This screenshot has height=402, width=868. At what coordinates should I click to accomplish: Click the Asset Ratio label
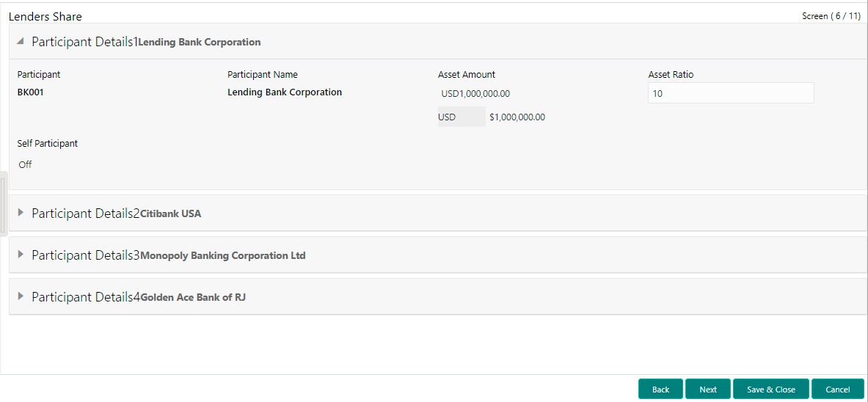click(671, 74)
